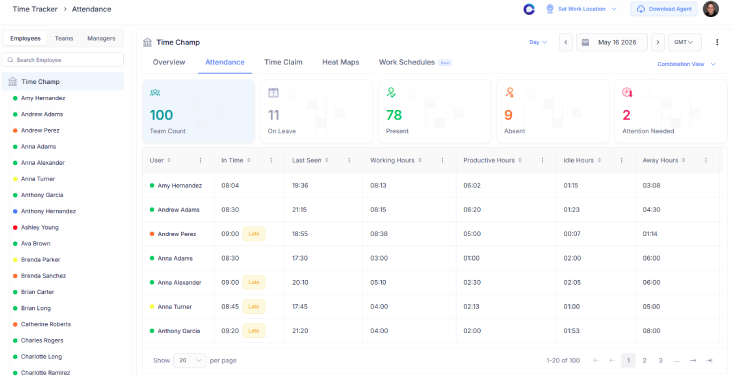732x377 pixels.
Task: Open the vertical three-dot more options menu
Action: tap(717, 42)
